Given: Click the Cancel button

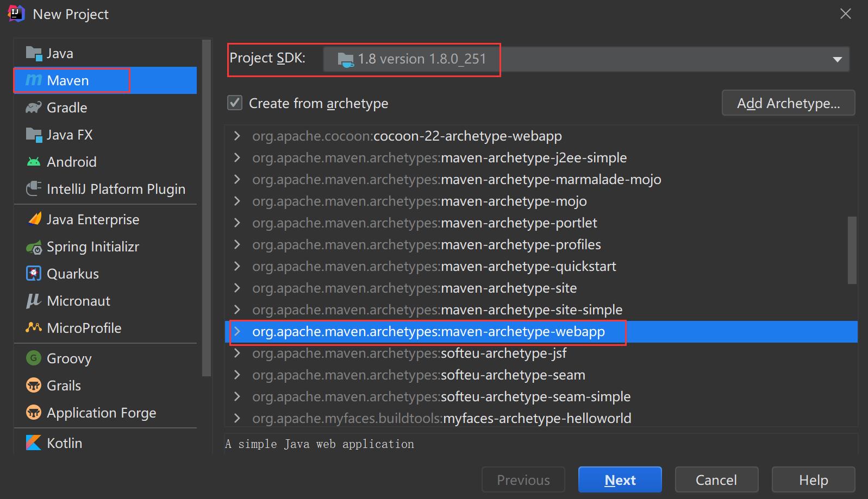Looking at the screenshot, I should tap(716, 480).
